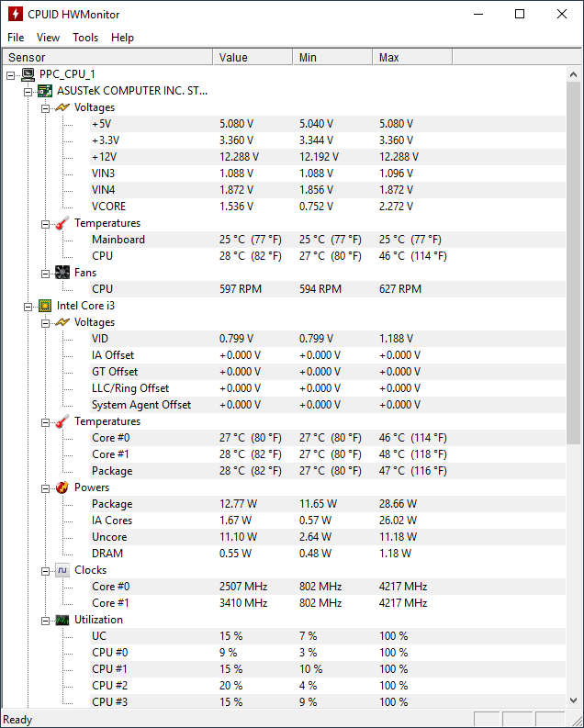This screenshot has height=728, width=584.
Task: Click the Intel Core i3 processor icon
Action: (45, 306)
